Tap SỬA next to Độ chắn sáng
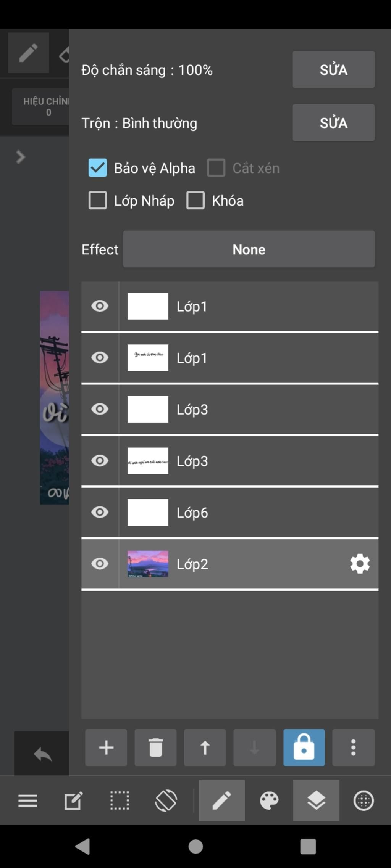Image resolution: width=391 pixels, height=868 pixels. coord(334,69)
